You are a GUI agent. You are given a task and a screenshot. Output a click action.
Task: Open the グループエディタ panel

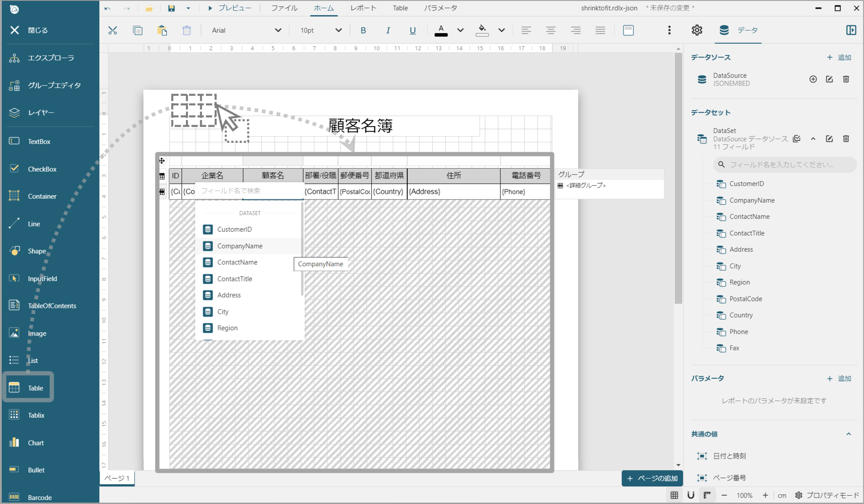(45, 85)
